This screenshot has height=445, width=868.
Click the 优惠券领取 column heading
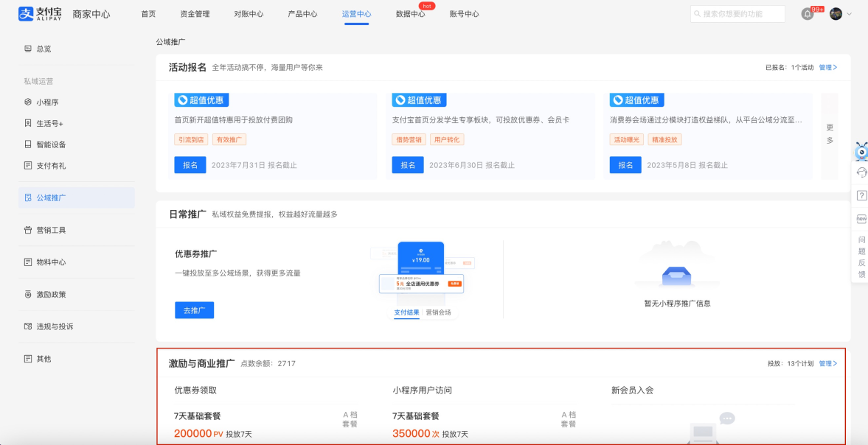coord(196,390)
